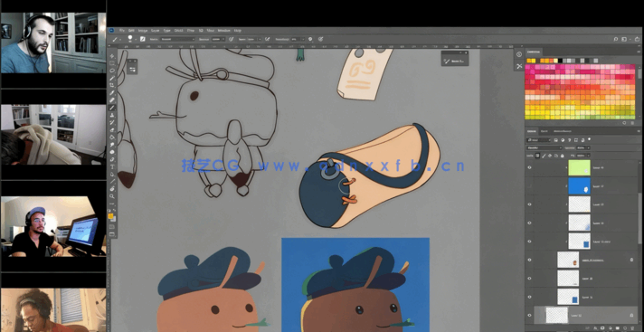Open the layer blend mode dropdown
Image resolution: width=644 pixels, height=332 pixels.
pos(545,148)
